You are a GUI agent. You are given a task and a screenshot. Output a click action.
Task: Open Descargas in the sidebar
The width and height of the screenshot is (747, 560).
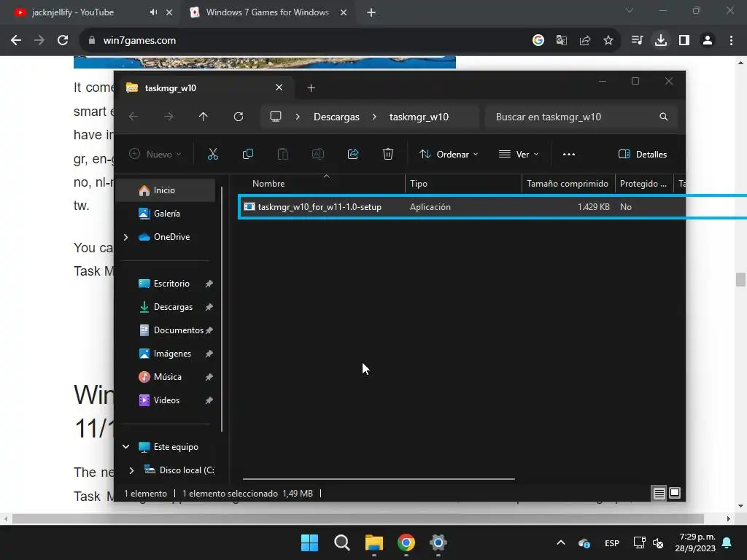pyautogui.click(x=165, y=307)
